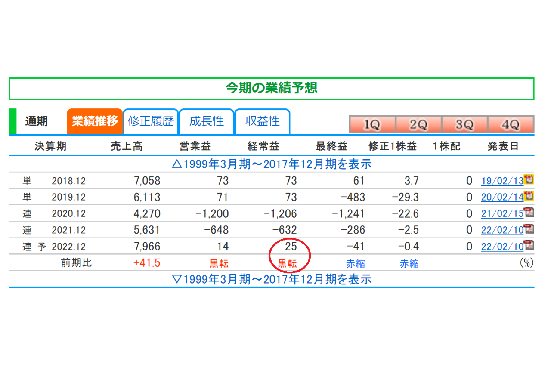Open the 22/02/10 link in the 2021.12 row
Viewport: 551px width, 392px height.
point(502,230)
